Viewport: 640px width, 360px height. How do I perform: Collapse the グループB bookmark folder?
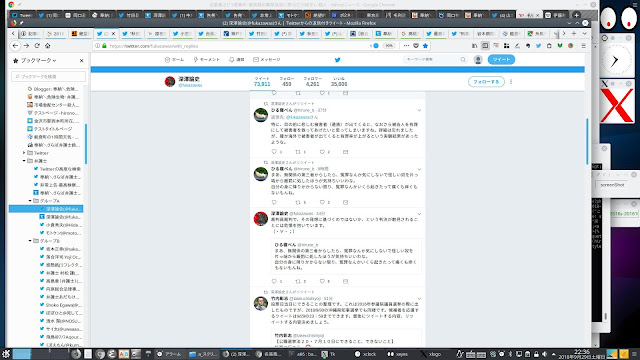click(30, 241)
